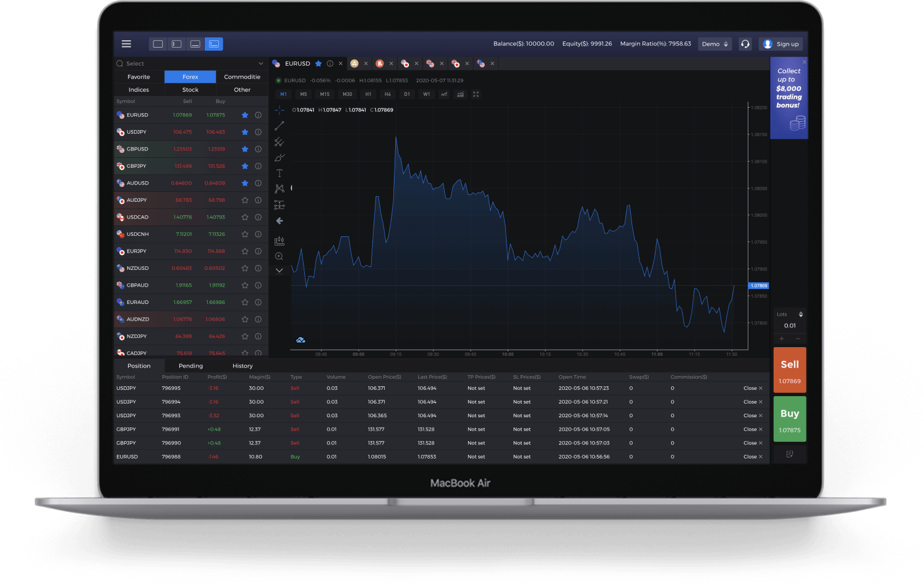This screenshot has height=583, width=924.
Task: Pick the trend line drawing tool
Action: pyautogui.click(x=280, y=126)
